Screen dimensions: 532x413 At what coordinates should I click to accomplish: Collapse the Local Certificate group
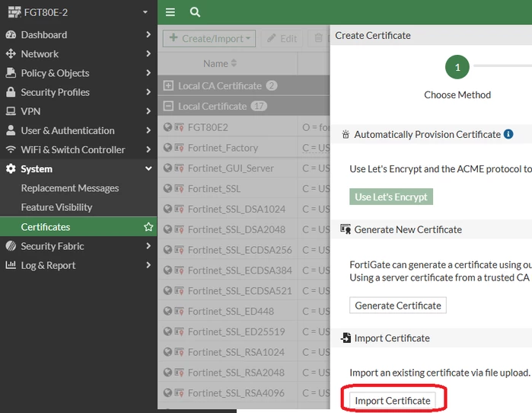tap(168, 106)
